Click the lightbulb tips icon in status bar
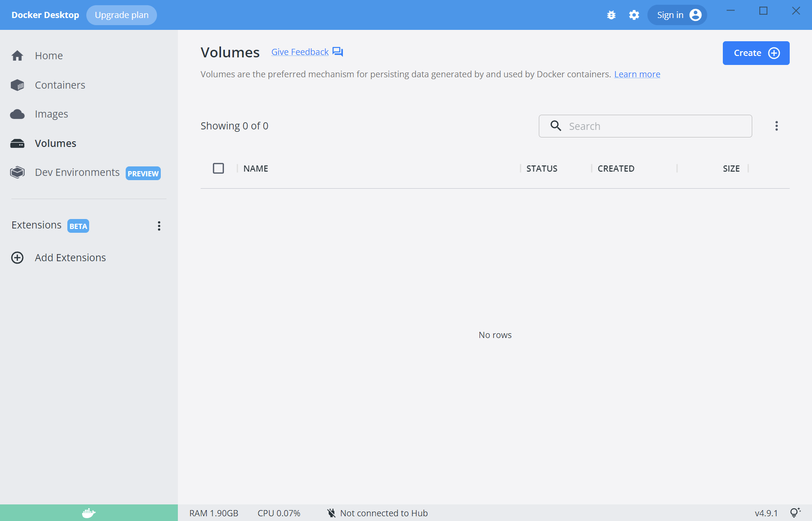 (795, 512)
